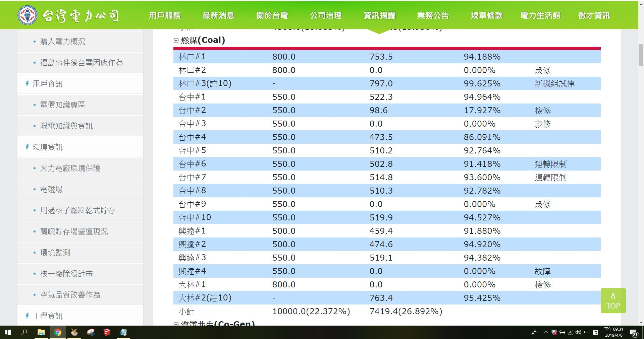Open the notepad-style taskbar app icon

pyautogui.click(x=123, y=332)
